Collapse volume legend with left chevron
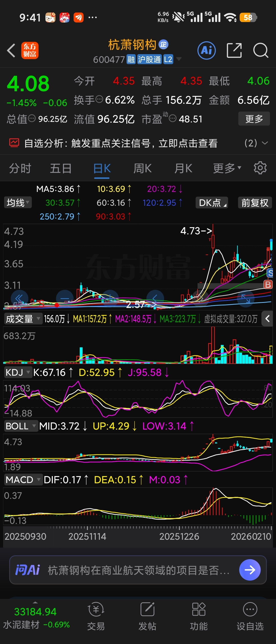 [267, 319]
